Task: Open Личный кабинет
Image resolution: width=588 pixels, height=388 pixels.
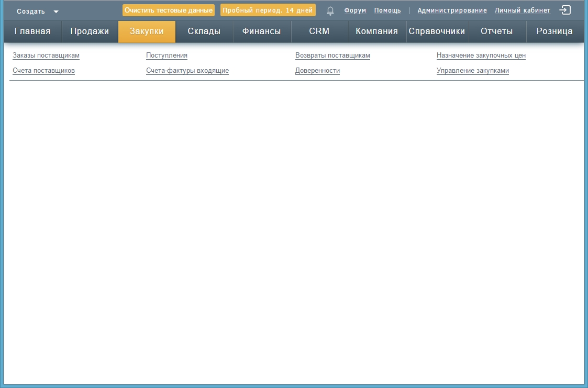Action: click(x=523, y=10)
